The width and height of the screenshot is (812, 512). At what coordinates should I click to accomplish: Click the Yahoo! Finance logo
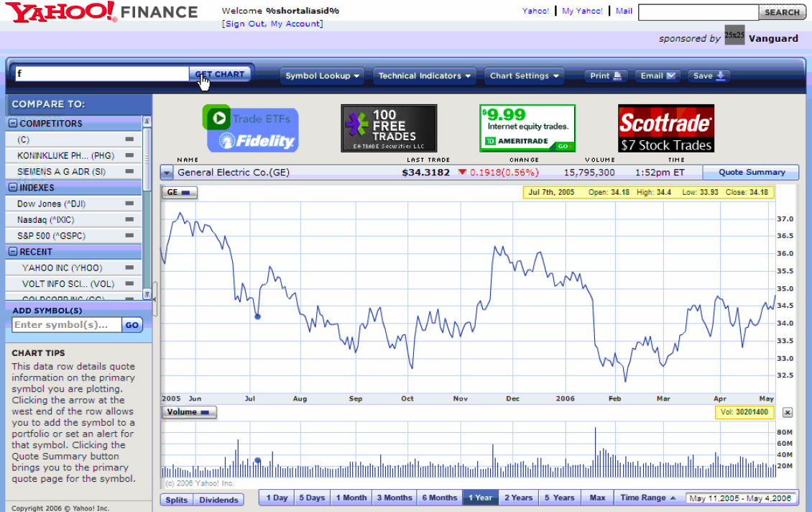pos(101,12)
